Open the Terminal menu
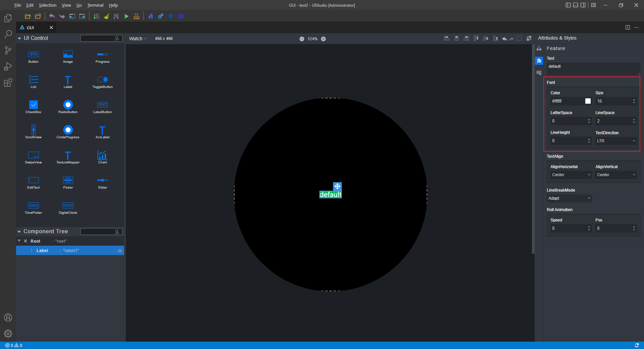644x349 pixels. click(x=95, y=5)
